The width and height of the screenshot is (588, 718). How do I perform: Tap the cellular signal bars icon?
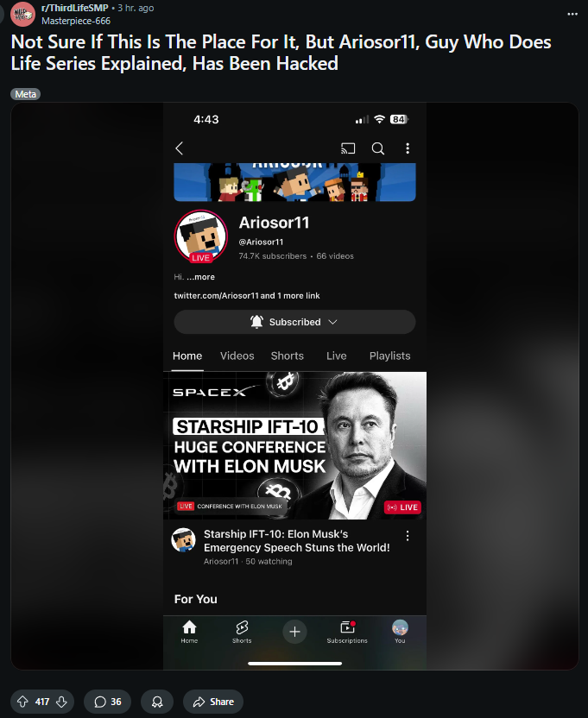coord(362,120)
